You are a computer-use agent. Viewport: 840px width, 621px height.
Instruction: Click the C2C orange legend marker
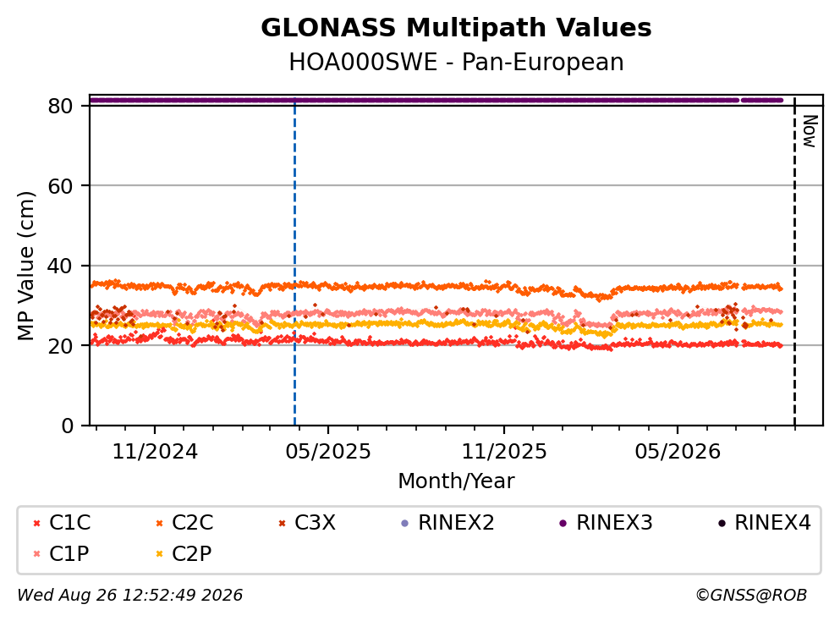(x=159, y=524)
